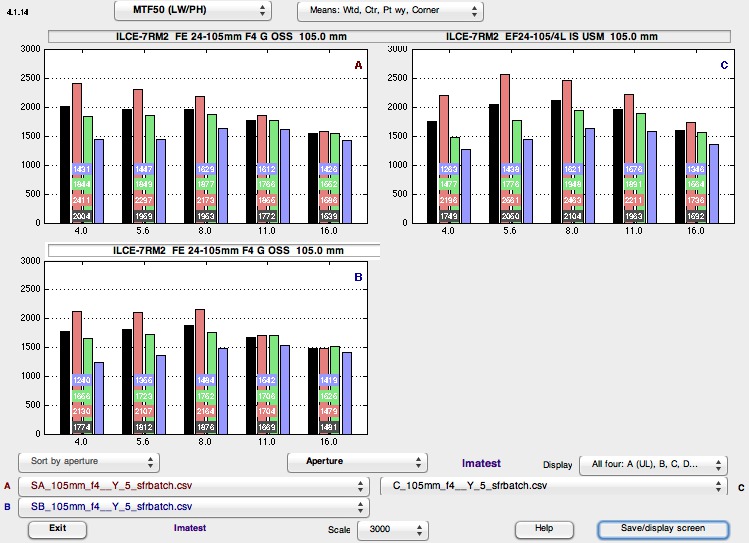This screenshot has width=749, height=543.
Task: Click the blue B label beside SB file dropdown
Action: [7, 507]
